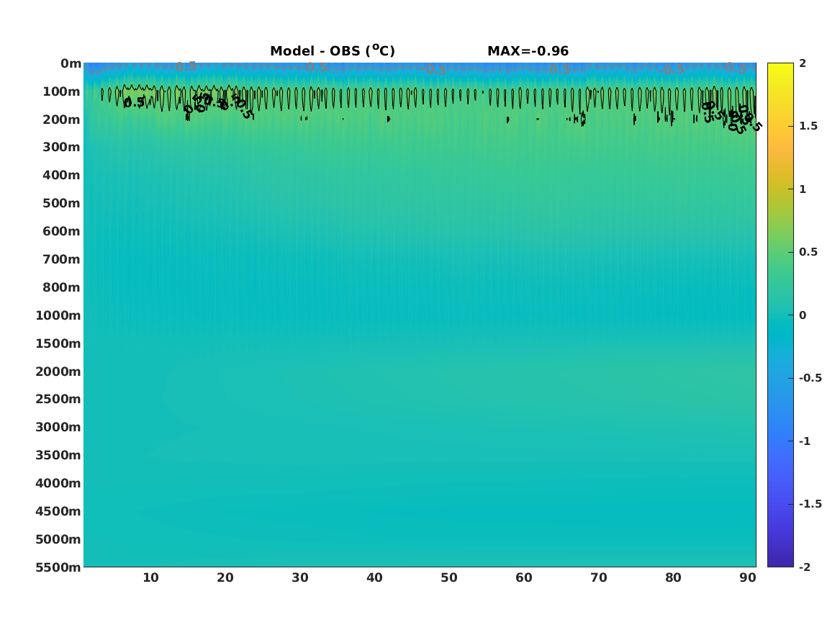Click the '100m' depth axis label
The height and width of the screenshot is (630, 840).
(x=62, y=91)
